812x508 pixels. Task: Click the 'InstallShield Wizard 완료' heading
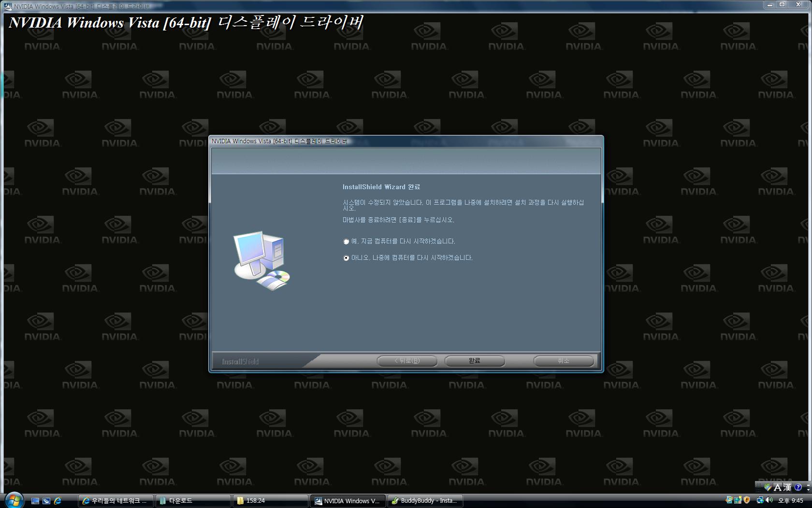tap(381, 187)
